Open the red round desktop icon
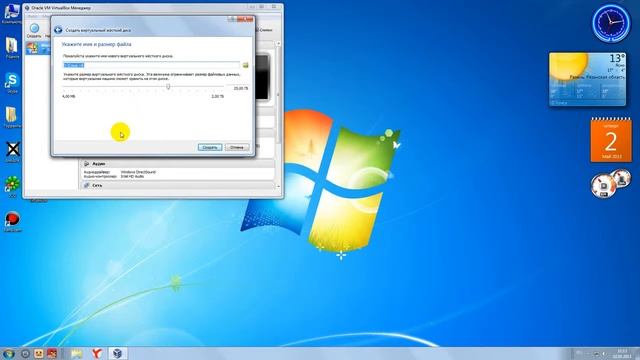Viewport: 640px width, 360px height. click(12, 222)
